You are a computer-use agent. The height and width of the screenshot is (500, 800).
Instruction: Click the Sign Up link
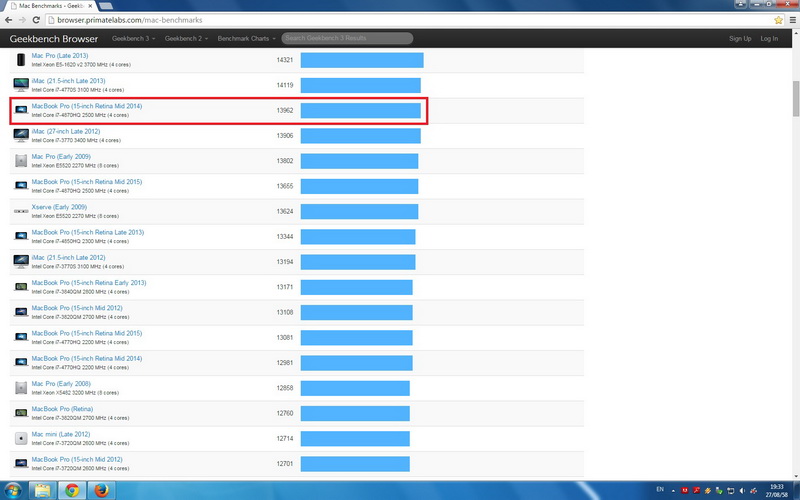(x=740, y=38)
